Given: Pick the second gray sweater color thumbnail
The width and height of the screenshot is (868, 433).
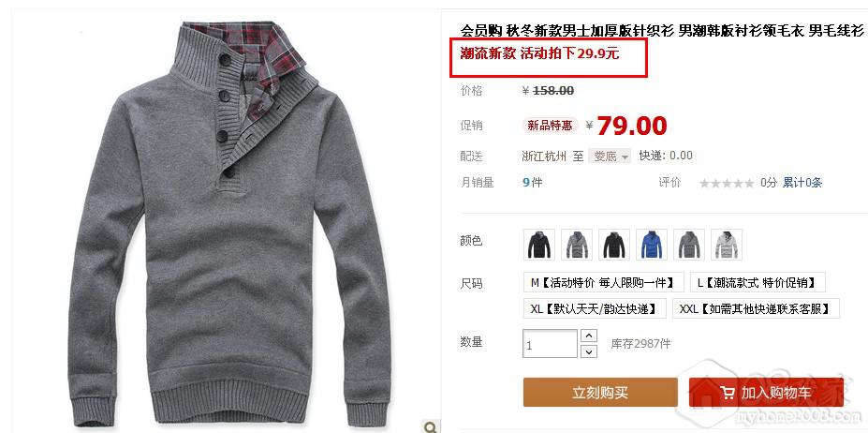Looking at the screenshot, I should tap(577, 245).
